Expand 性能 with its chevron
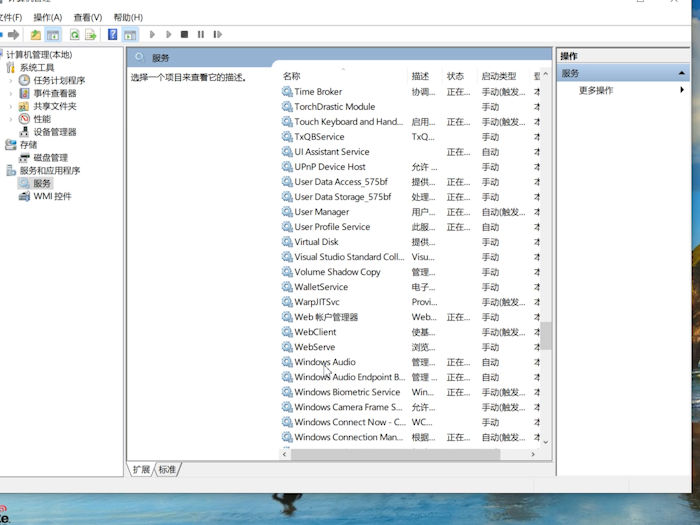 pos(11,119)
